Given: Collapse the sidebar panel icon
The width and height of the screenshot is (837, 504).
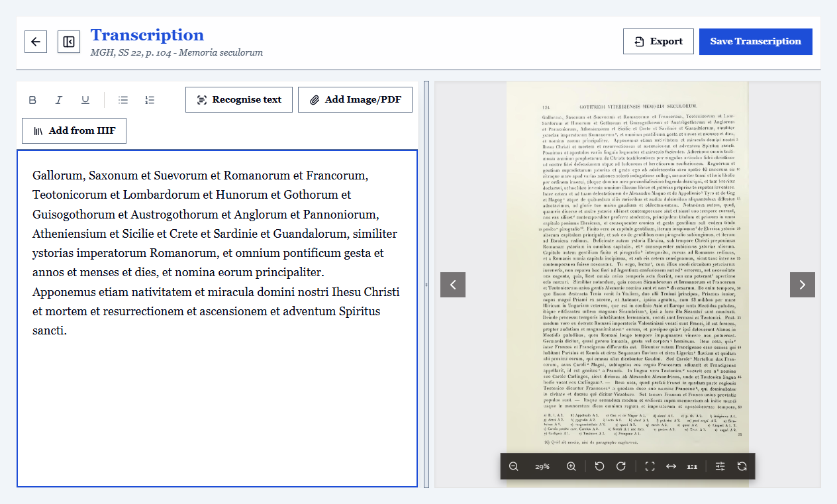Looking at the screenshot, I should [x=69, y=42].
